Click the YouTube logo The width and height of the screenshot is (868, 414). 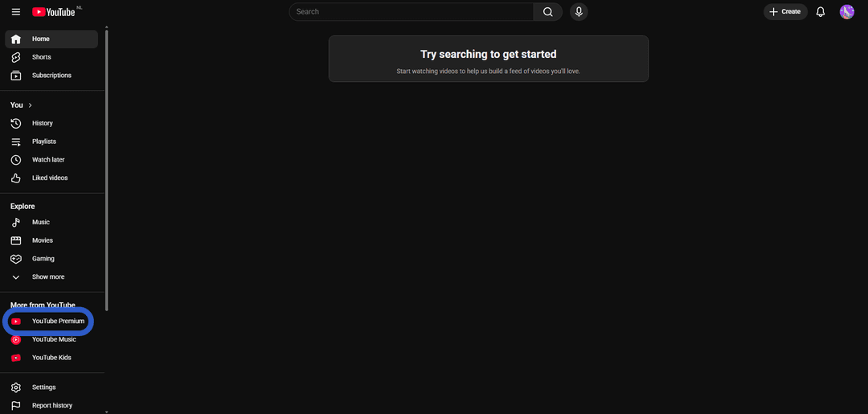pos(53,11)
